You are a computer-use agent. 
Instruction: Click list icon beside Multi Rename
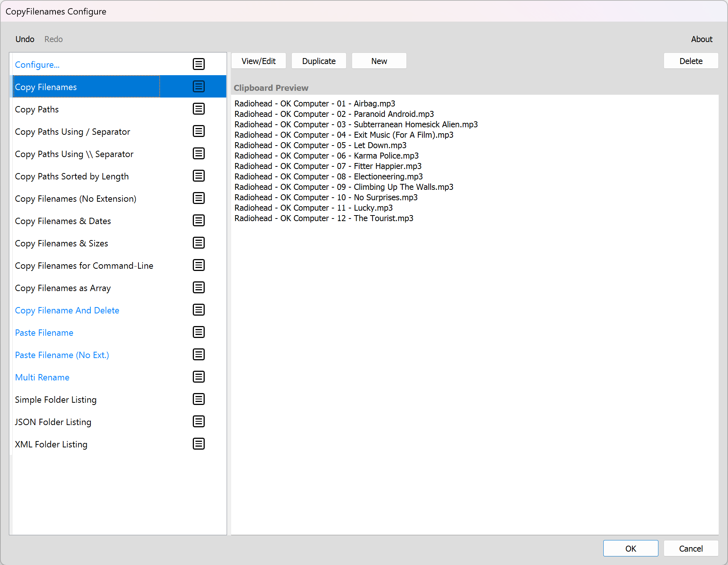199,377
